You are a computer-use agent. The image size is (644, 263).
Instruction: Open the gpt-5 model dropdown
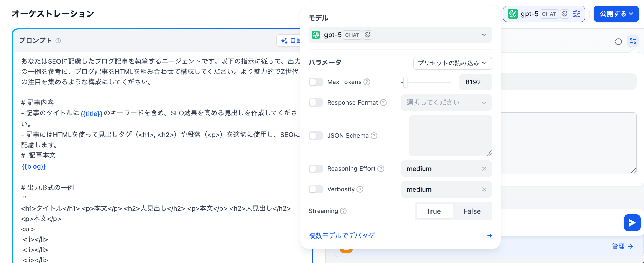click(400, 35)
